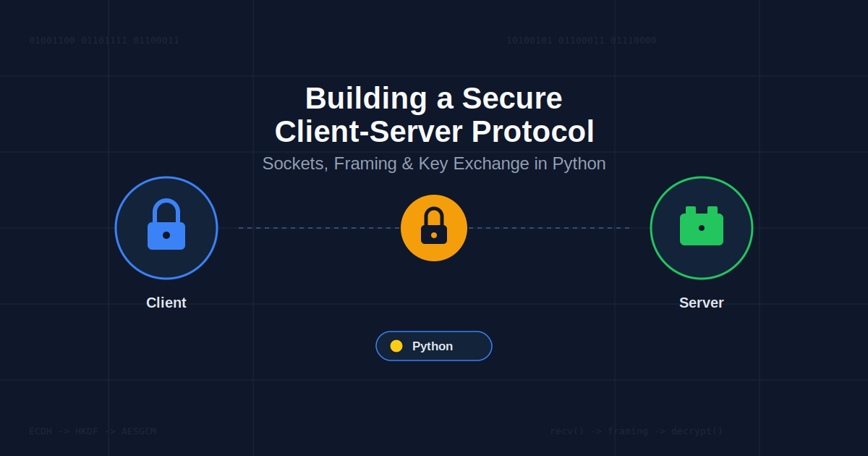Image resolution: width=868 pixels, height=456 pixels.
Task: Click the faint "recv() -> framing -> decrypt()" text
Action: point(637,431)
